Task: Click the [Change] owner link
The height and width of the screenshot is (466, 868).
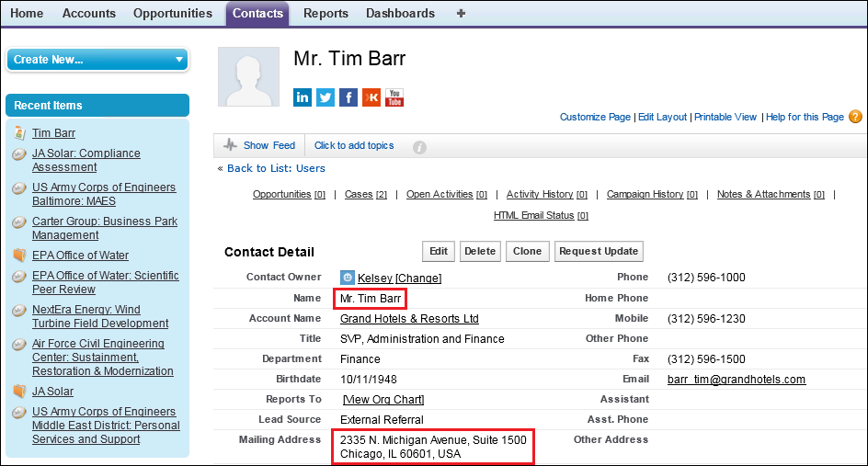Action: tap(418, 278)
